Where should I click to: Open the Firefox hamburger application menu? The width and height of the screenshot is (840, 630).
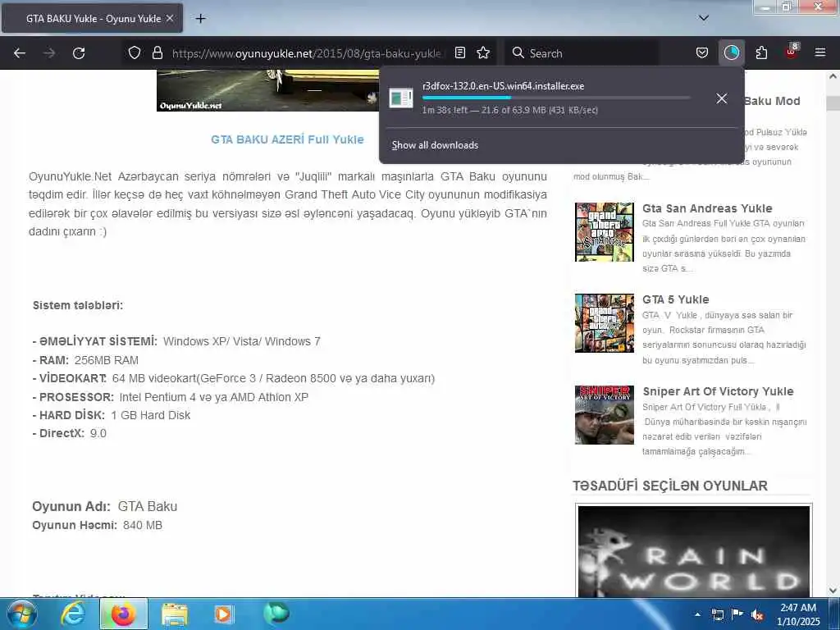[820, 52]
